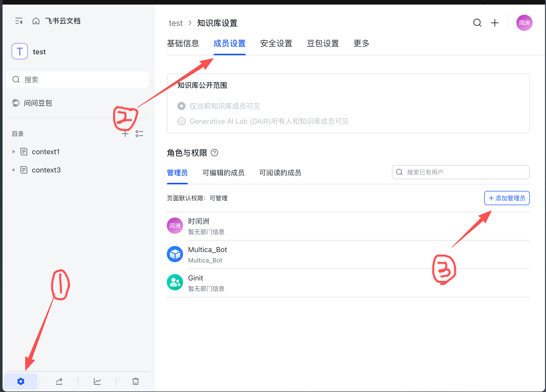The height and width of the screenshot is (392, 546).
Task: Click the Ginit group avatar icon
Action: pos(175,282)
